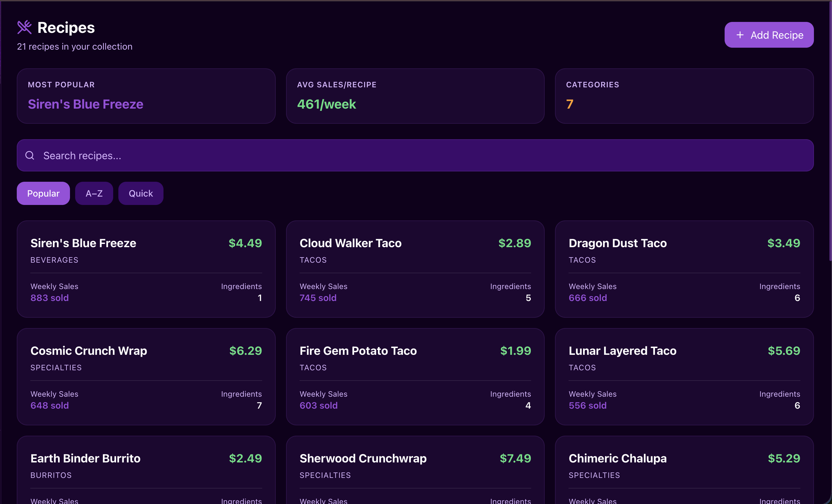This screenshot has height=504, width=832.
Task: Click the magnifying glass search icon
Action: point(30,155)
